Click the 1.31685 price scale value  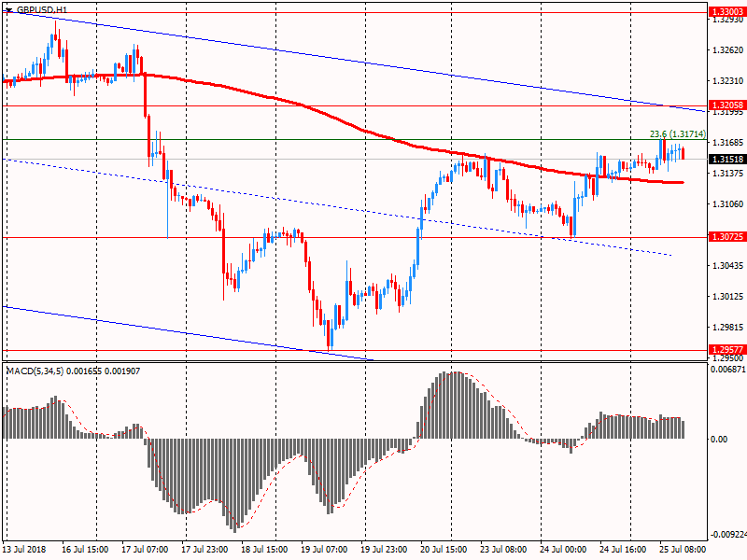point(727,143)
